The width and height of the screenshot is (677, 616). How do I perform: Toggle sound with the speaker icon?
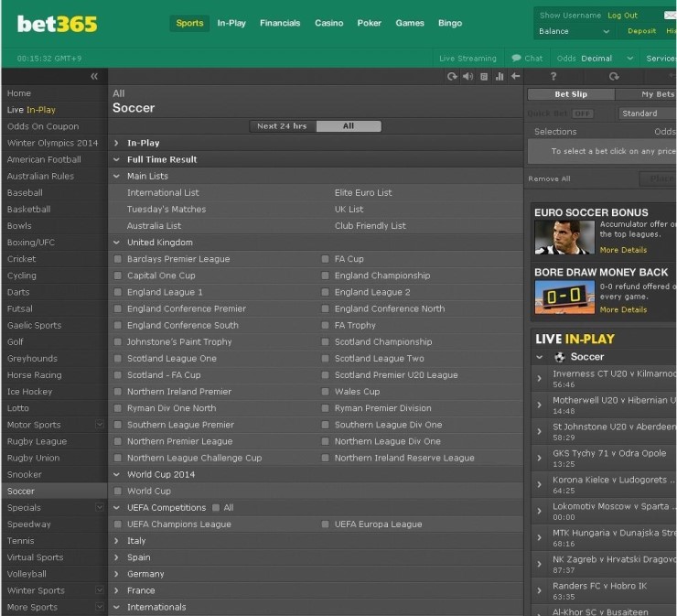467,77
